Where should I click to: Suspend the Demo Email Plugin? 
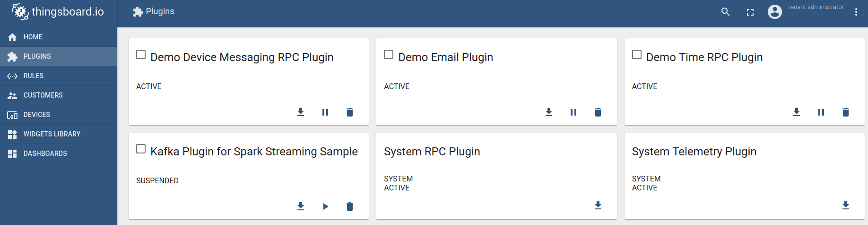(573, 112)
